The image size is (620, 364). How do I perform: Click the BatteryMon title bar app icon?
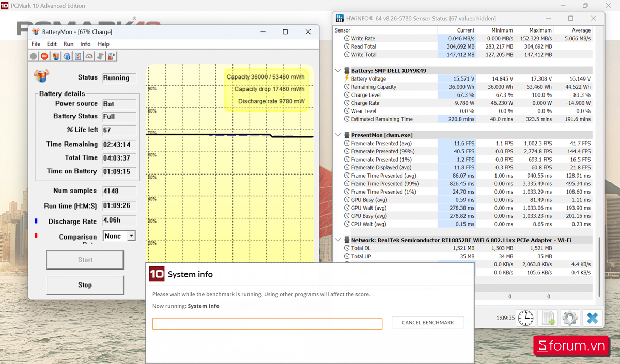tap(35, 31)
